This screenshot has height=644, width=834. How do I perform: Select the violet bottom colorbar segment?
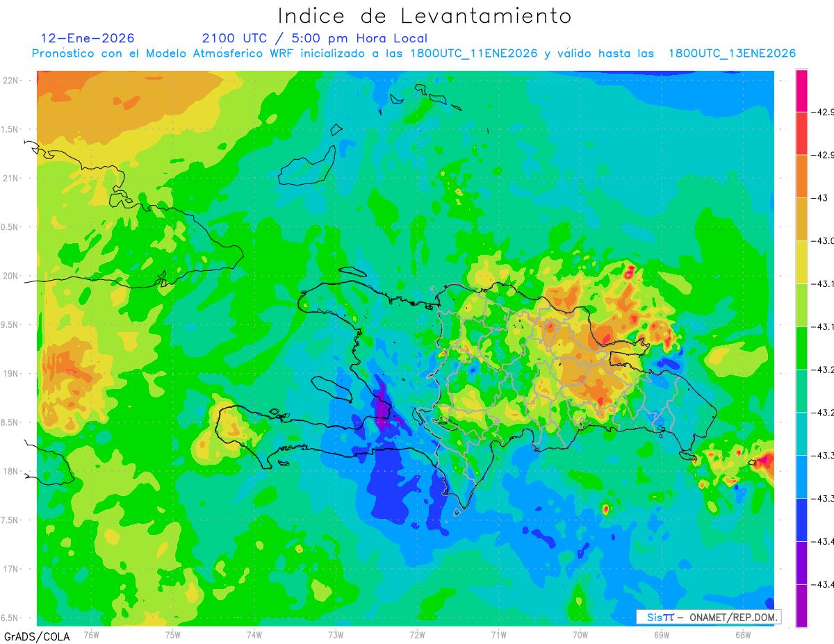point(801,606)
